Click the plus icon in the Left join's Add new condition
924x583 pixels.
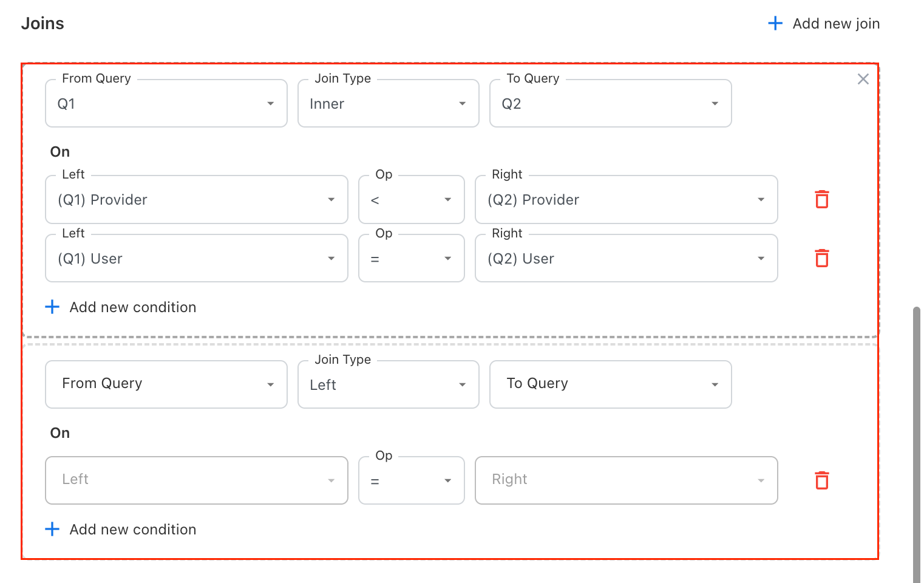(52, 530)
